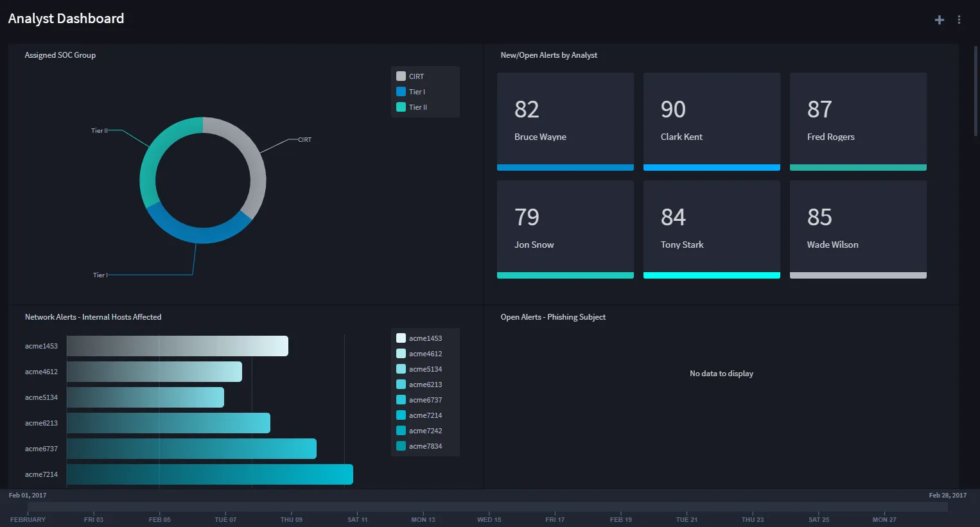Click the acme1453 axis label
Screen dimensions: 980x527
point(41,346)
